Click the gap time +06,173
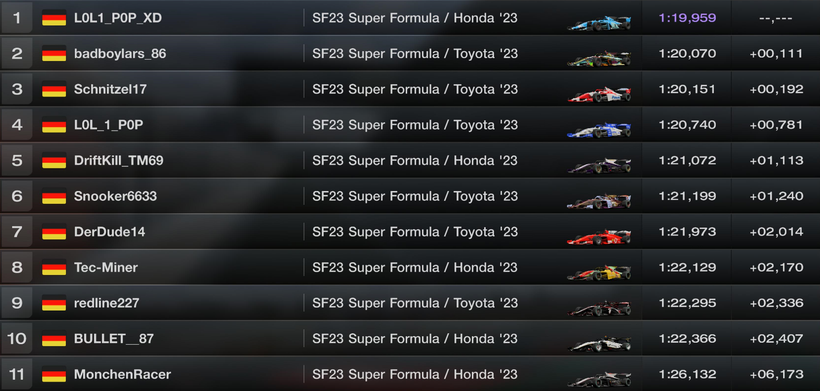The image size is (820, 391). coord(776,375)
